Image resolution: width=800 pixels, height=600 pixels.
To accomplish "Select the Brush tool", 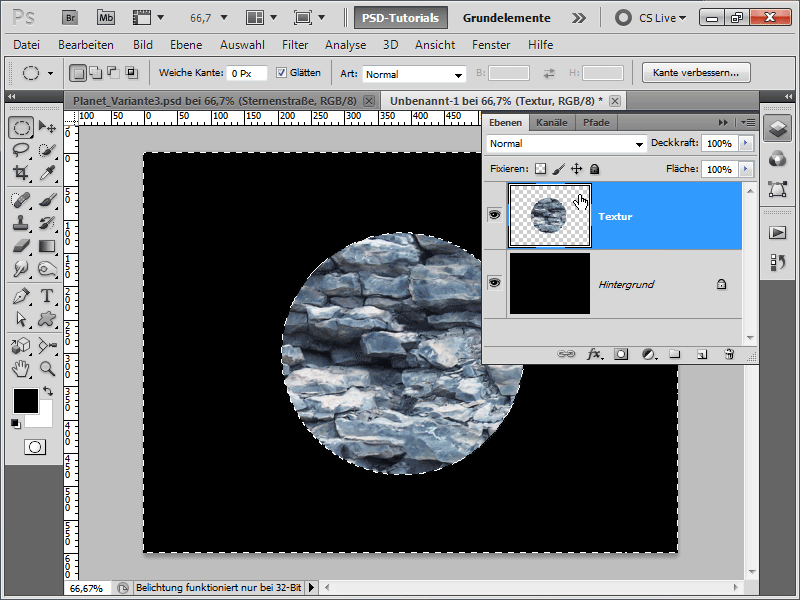I will (x=47, y=200).
